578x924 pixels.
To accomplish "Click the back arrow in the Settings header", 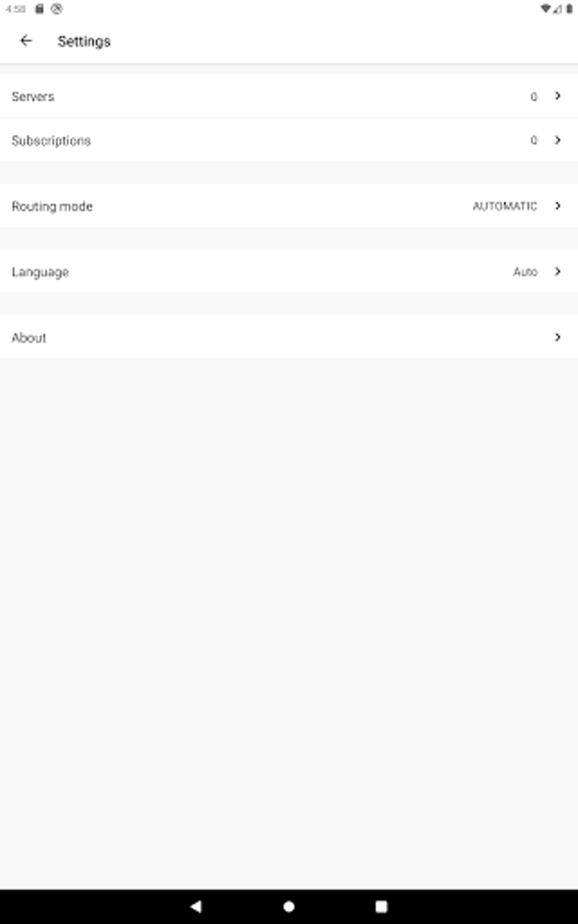I will click(27, 40).
